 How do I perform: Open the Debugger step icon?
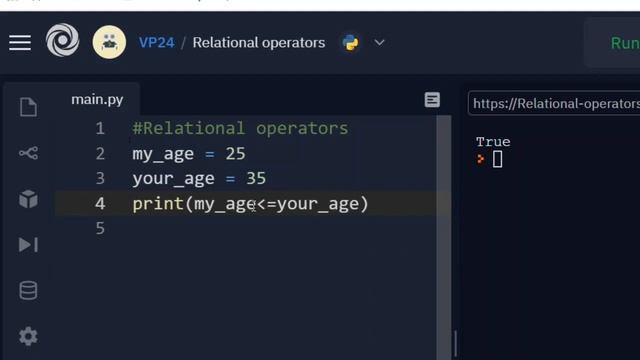tap(28, 244)
